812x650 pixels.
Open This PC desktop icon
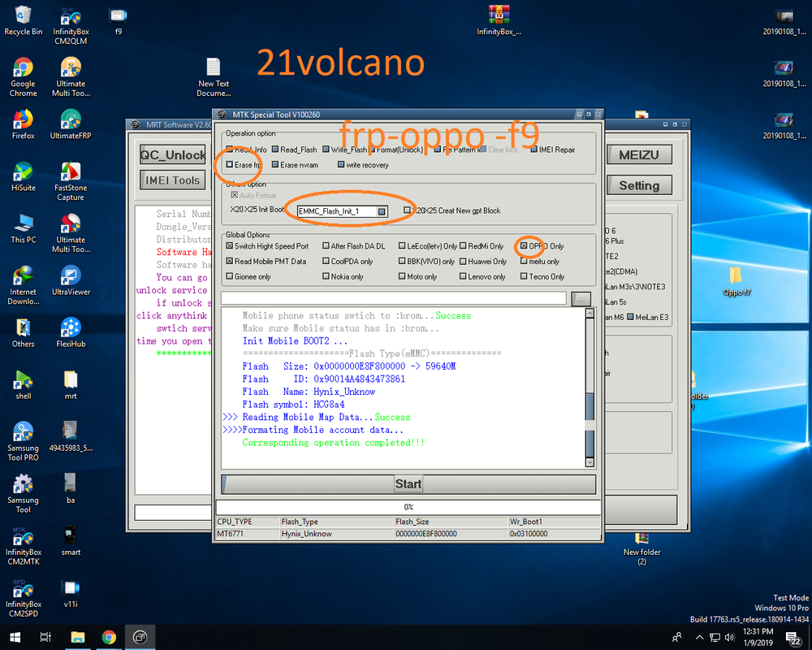click(23, 228)
